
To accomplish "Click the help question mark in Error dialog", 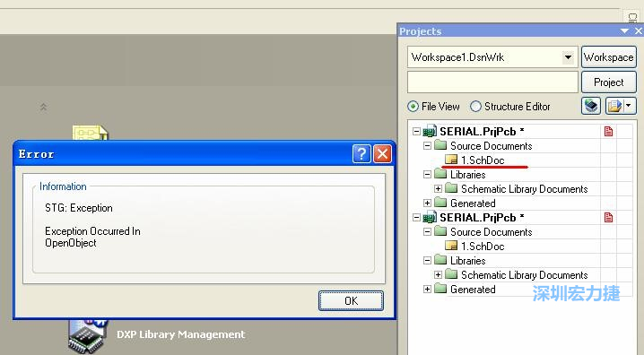I will pos(361,154).
